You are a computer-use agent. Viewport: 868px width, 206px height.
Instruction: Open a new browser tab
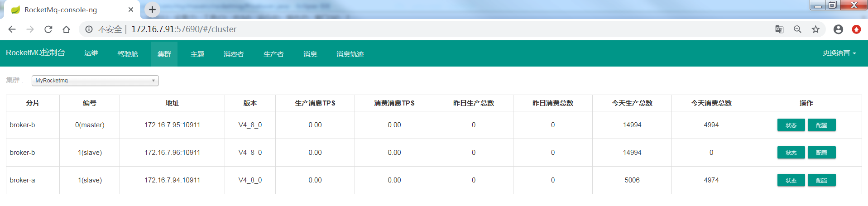click(x=152, y=9)
